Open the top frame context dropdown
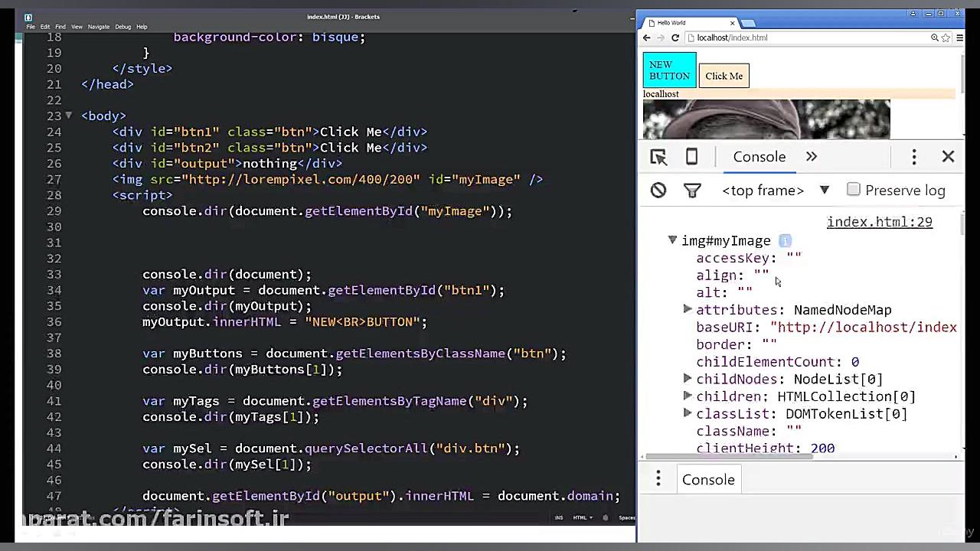Viewport: 980px width, 551px height. coord(776,191)
